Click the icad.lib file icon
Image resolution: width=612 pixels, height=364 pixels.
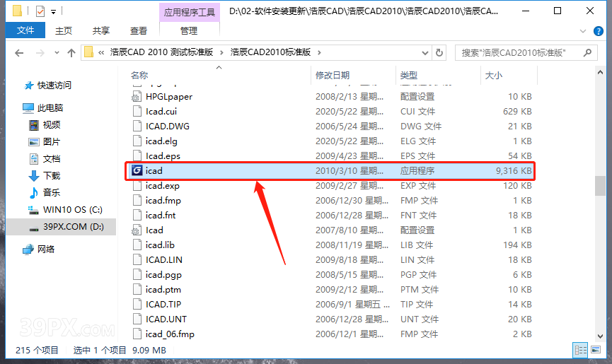pyautogui.click(x=137, y=245)
